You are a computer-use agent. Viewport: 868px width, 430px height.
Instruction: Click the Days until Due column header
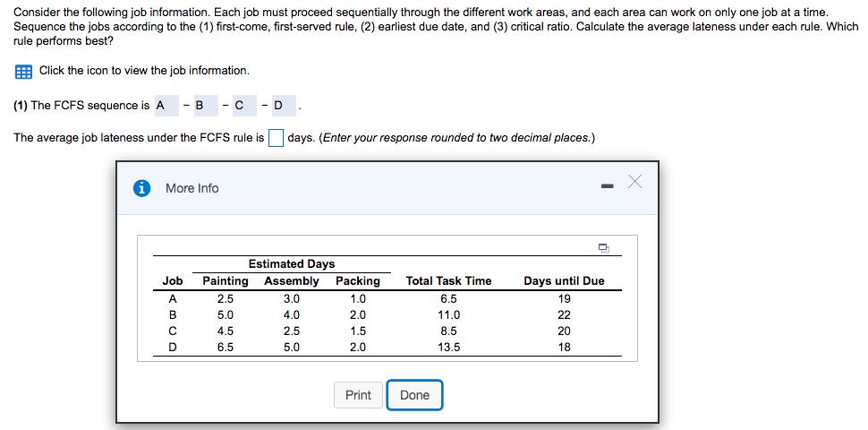coord(564,281)
